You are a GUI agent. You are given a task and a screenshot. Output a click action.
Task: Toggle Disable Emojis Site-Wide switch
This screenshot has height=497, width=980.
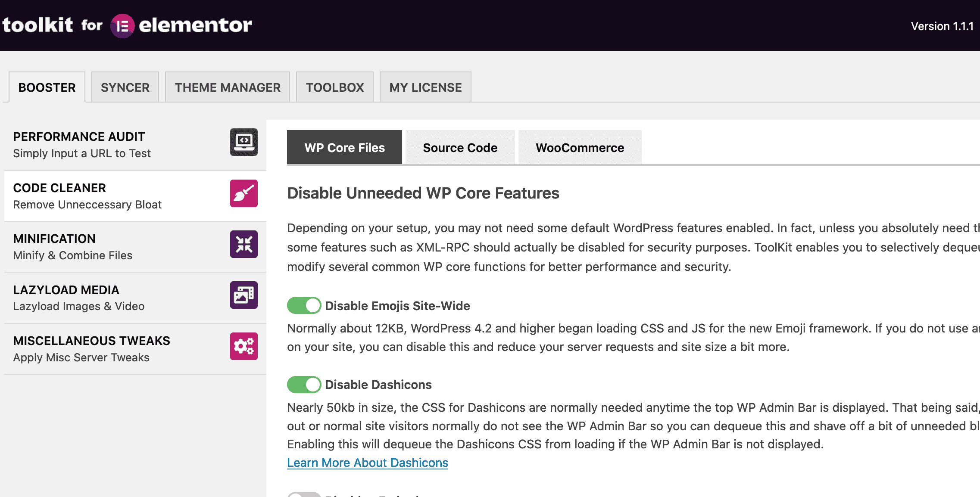(x=304, y=305)
